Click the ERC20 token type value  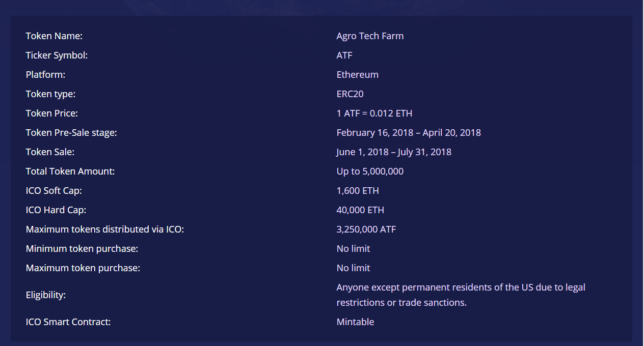(350, 94)
